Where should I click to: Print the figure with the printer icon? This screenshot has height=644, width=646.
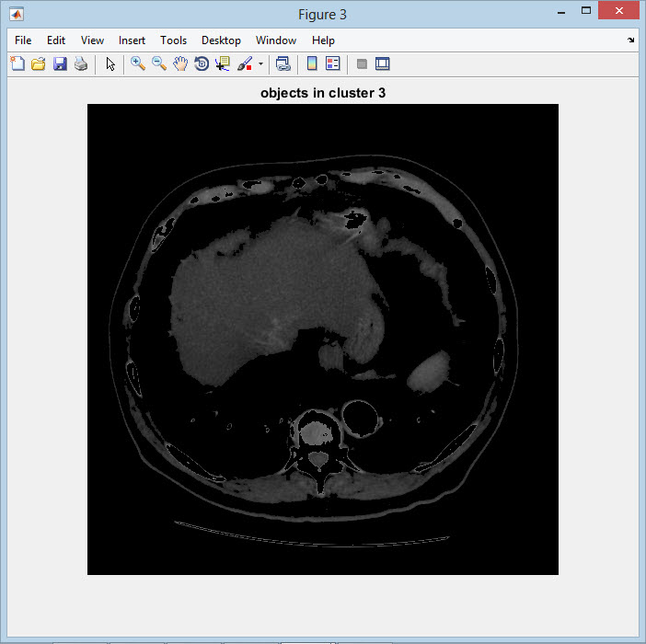point(81,63)
